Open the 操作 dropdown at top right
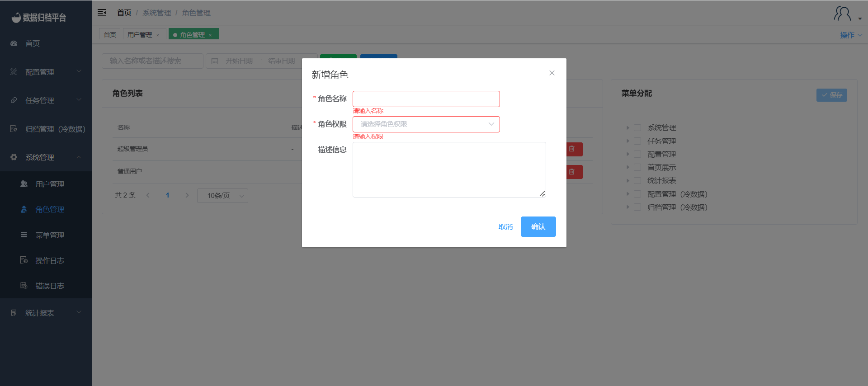The image size is (868, 386). [851, 35]
